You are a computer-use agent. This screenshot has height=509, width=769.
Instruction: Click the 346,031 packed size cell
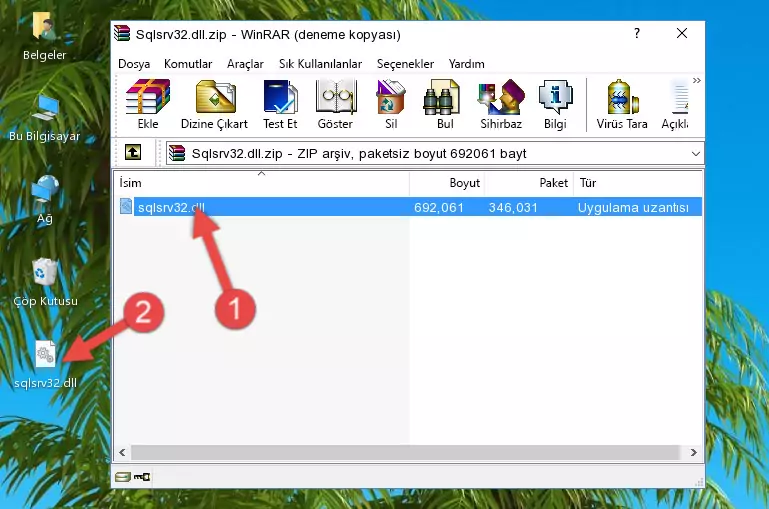pyautogui.click(x=513, y=207)
